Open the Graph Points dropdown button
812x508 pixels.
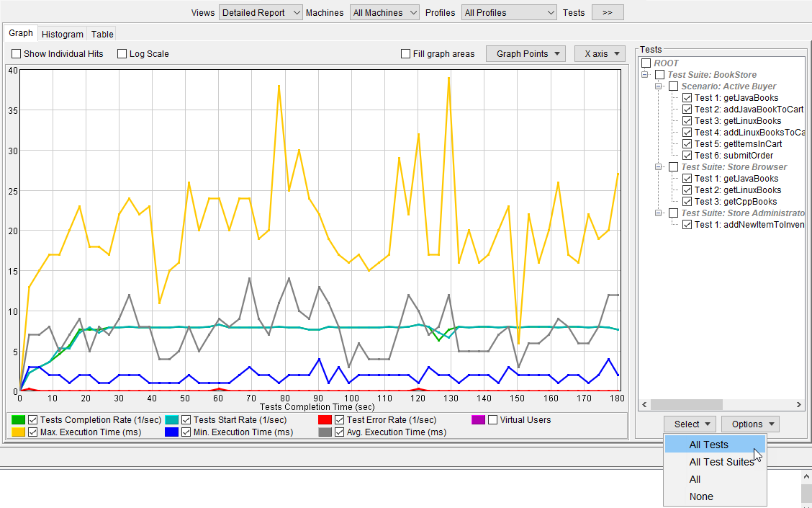(x=525, y=54)
